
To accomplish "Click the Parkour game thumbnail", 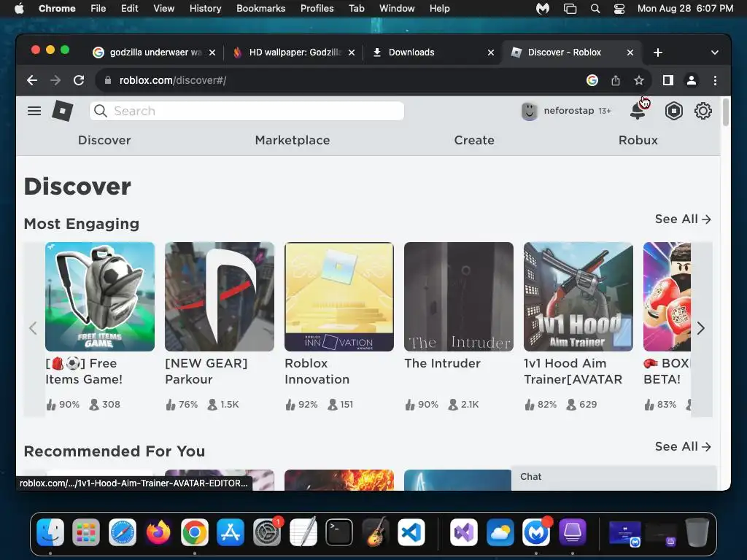I will 220,297.
